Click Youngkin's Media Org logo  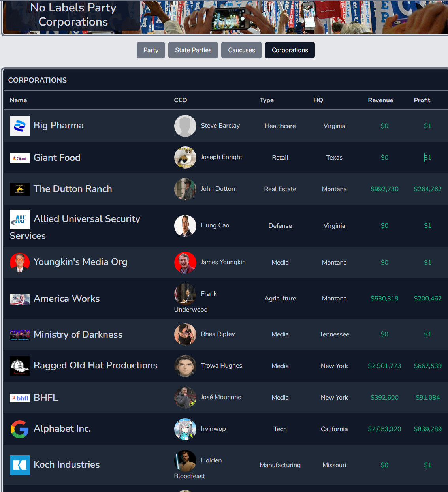click(20, 262)
